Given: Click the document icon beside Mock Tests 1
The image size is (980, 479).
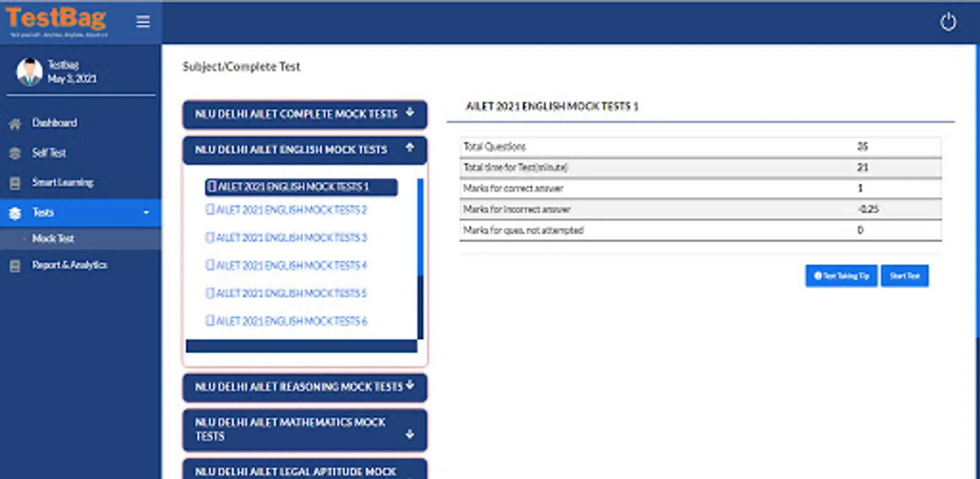Looking at the screenshot, I should coord(212,186).
